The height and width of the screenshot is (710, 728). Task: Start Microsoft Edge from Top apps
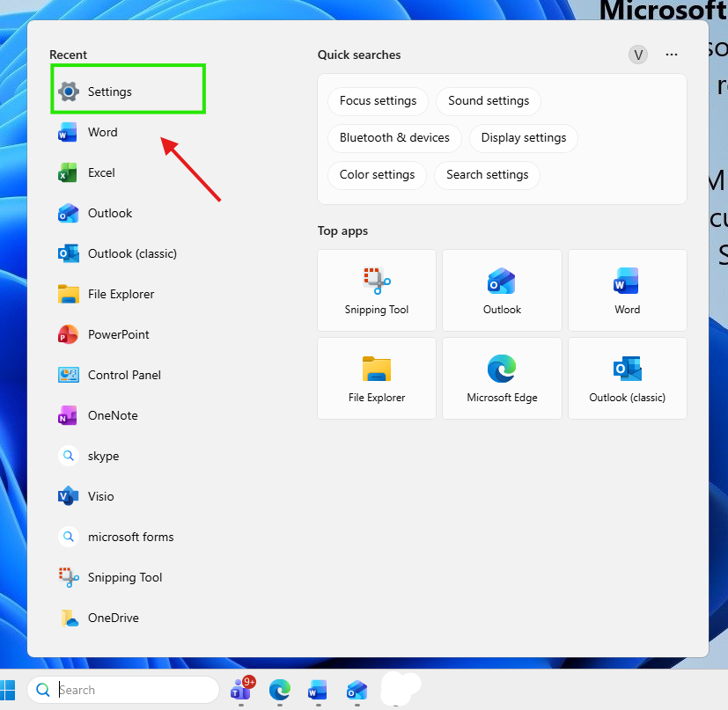[502, 378]
